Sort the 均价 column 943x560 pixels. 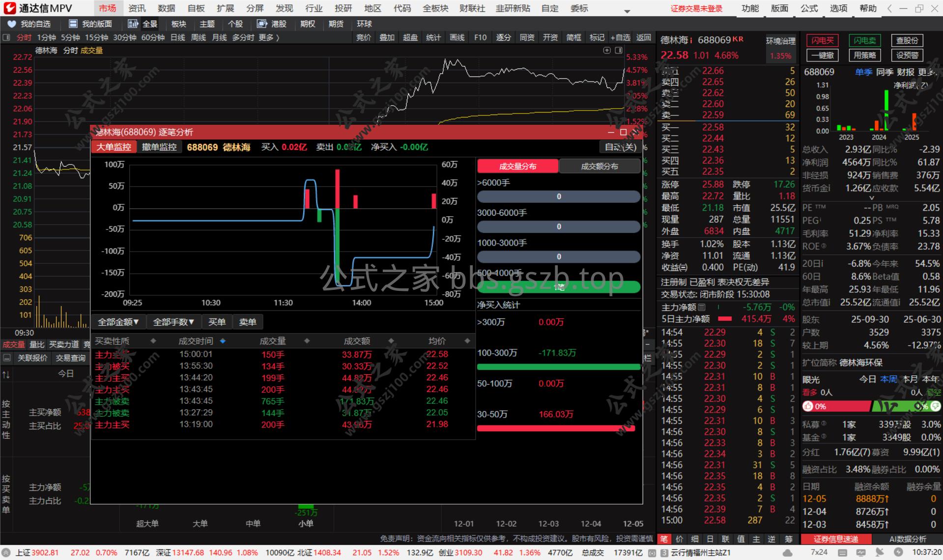click(467, 341)
